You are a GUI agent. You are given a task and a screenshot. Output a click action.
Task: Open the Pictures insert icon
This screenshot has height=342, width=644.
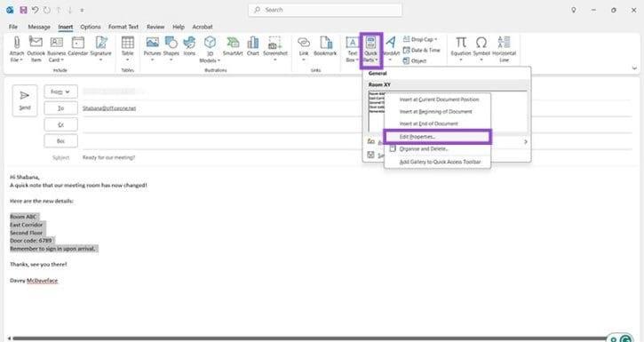(x=153, y=43)
